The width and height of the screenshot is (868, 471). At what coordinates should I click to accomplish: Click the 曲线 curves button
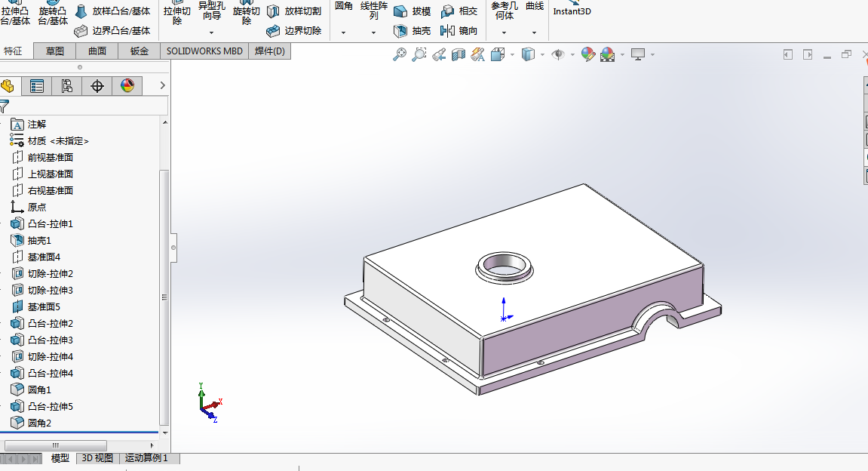(x=534, y=7)
